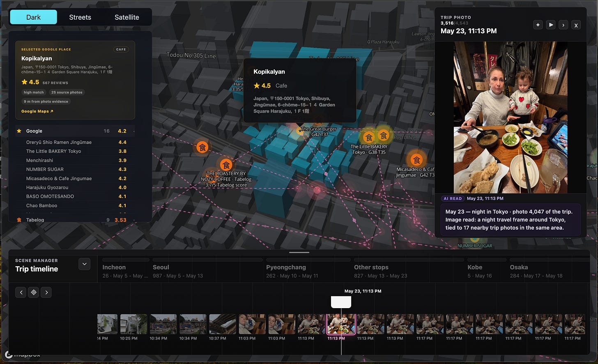Select Menchirashi in the Google list
Screen dimensions: 598x364
tap(75, 160)
